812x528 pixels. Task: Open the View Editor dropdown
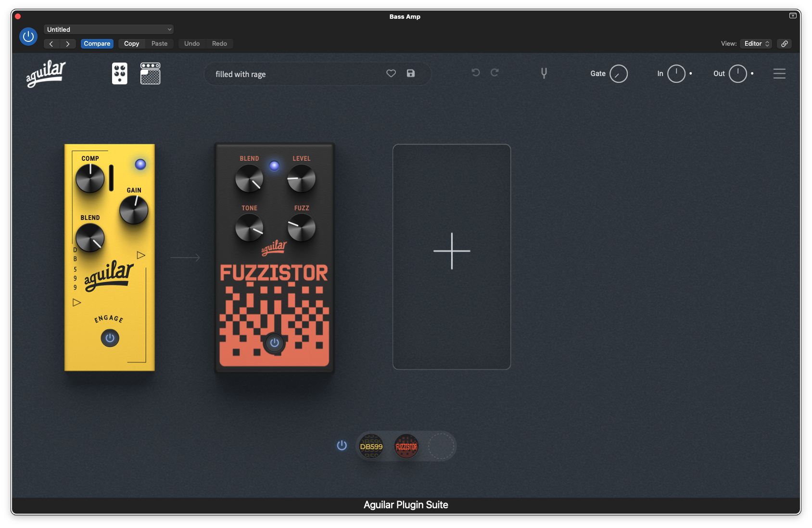(756, 44)
